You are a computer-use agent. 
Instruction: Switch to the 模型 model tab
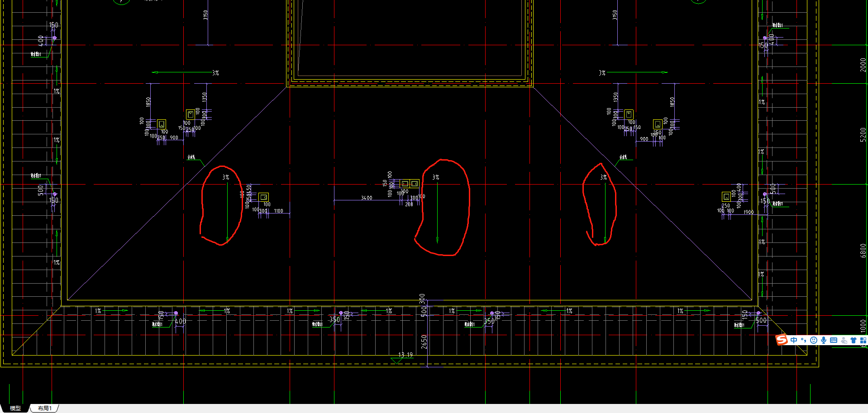[15, 408]
